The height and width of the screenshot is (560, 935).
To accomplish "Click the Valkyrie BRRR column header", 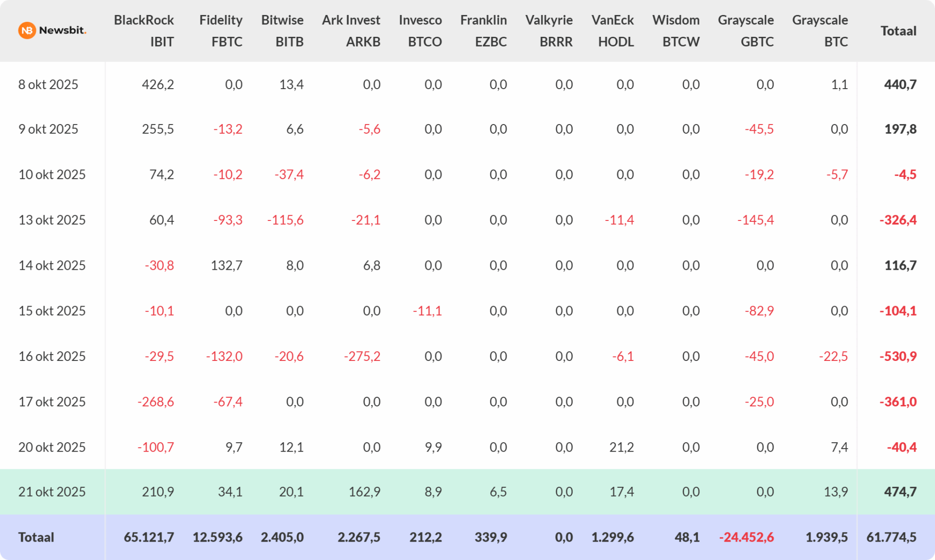I will point(549,31).
